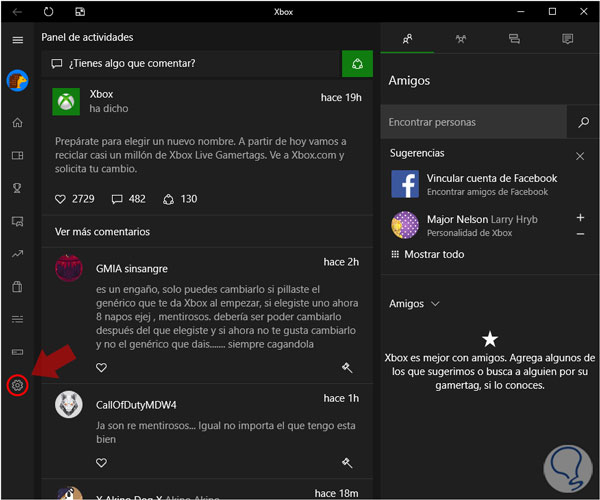The height and width of the screenshot is (500, 600).
Task: Open Trending arrow icon in sidebar
Action: [x=17, y=254]
